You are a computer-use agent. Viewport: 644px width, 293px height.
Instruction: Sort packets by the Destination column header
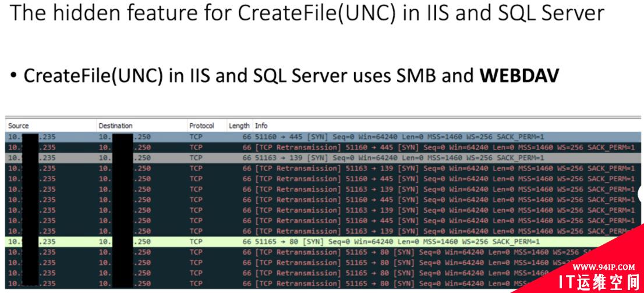click(x=141, y=126)
